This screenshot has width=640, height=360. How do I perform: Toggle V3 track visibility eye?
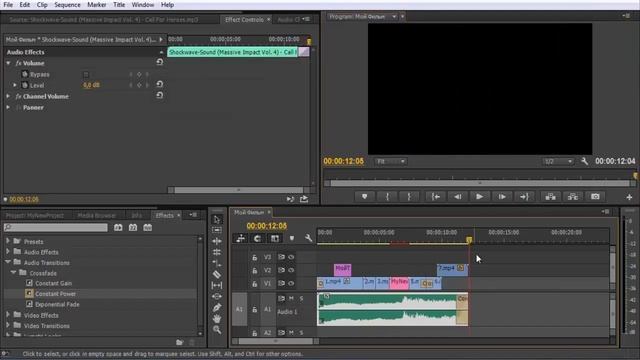point(291,257)
